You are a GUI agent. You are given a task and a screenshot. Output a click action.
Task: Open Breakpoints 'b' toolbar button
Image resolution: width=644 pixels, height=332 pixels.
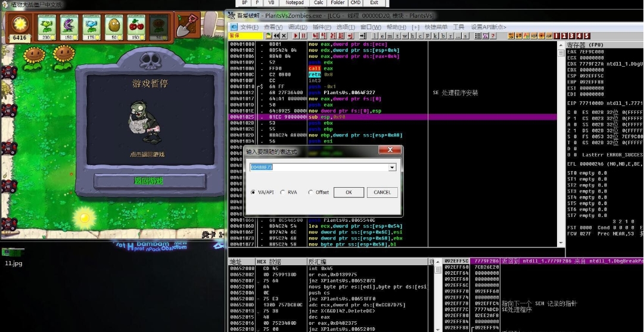pyautogui.click(x=443, y=36)
